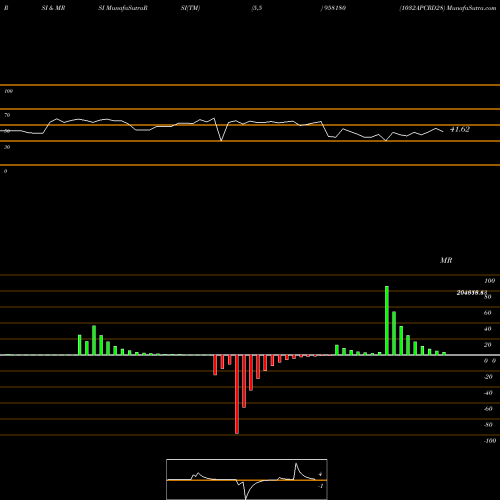Click the -60 label on MR axis

[488, 409]
